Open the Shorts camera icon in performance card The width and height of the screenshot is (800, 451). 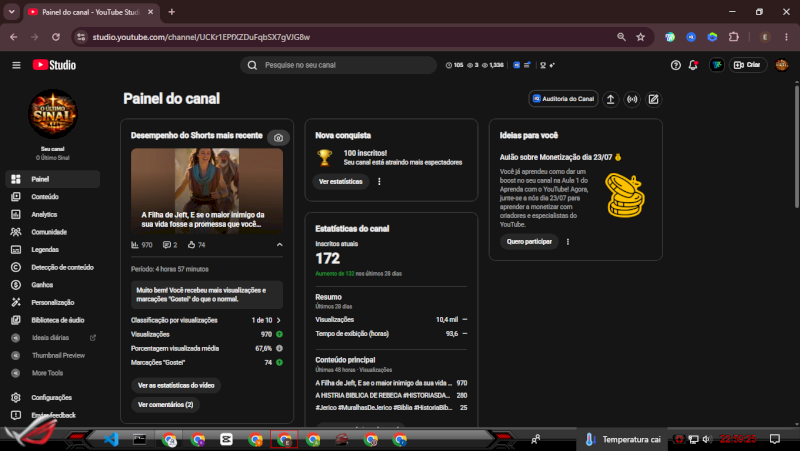click(279, 137)
